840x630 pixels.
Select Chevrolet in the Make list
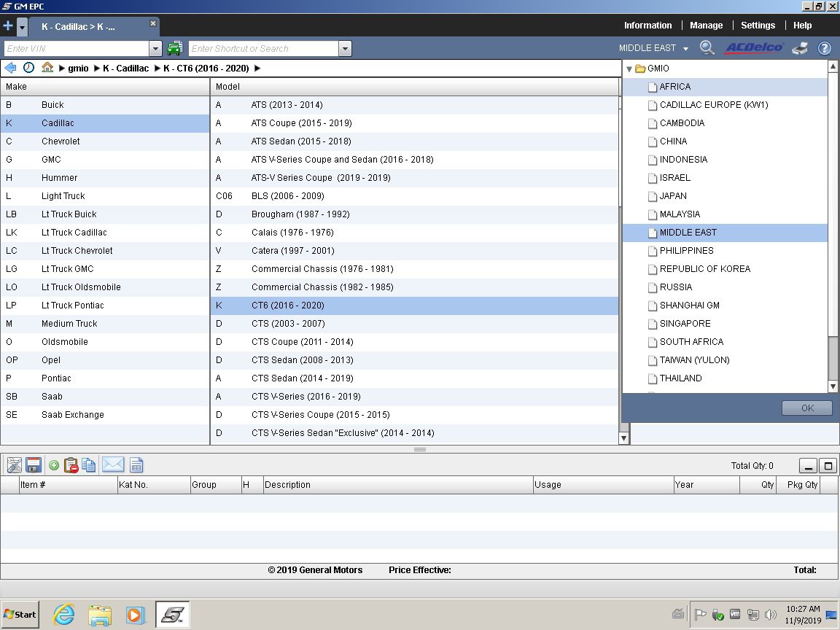(61, 141)
